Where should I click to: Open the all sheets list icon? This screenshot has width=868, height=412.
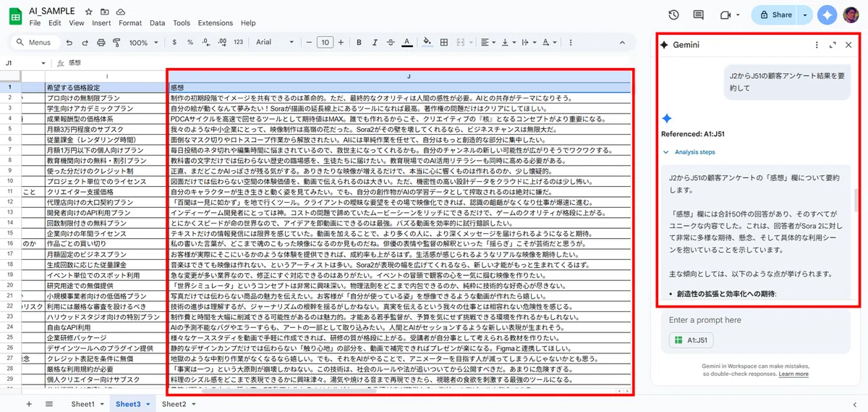coord(49,403)
